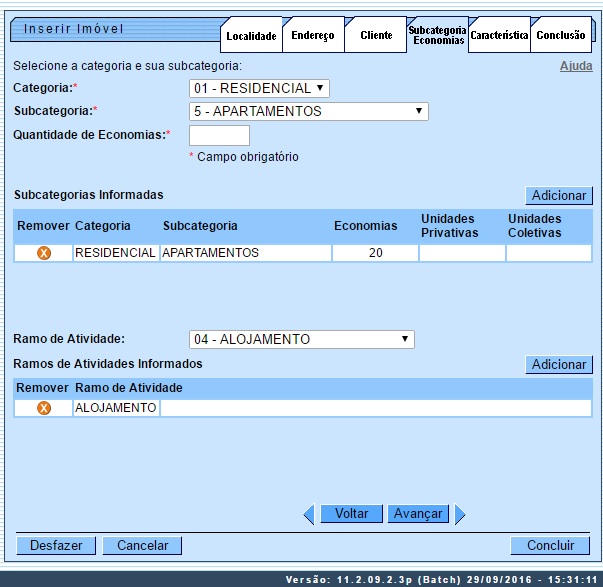Switch to the Localidade tab
Image resolution: width=603 pixels, height=587 pixels.
coord(251,36)
